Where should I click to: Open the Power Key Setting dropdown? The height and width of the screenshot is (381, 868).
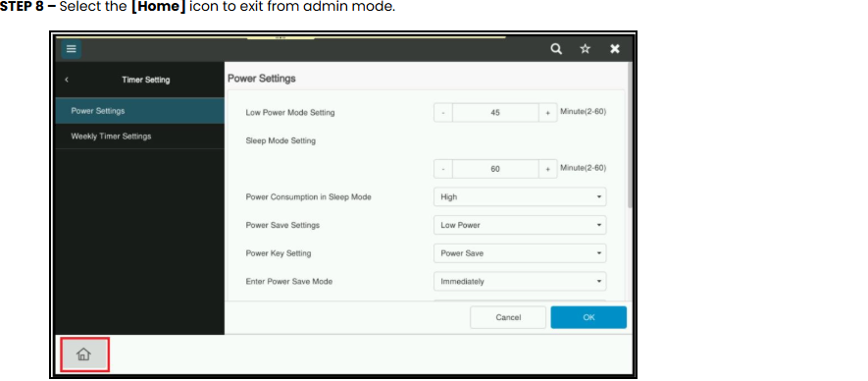520,253
